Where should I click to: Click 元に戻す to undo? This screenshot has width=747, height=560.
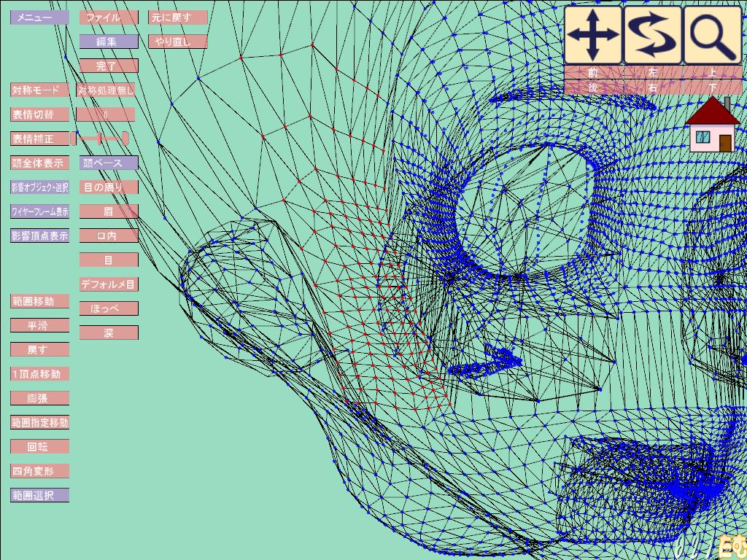178,17
